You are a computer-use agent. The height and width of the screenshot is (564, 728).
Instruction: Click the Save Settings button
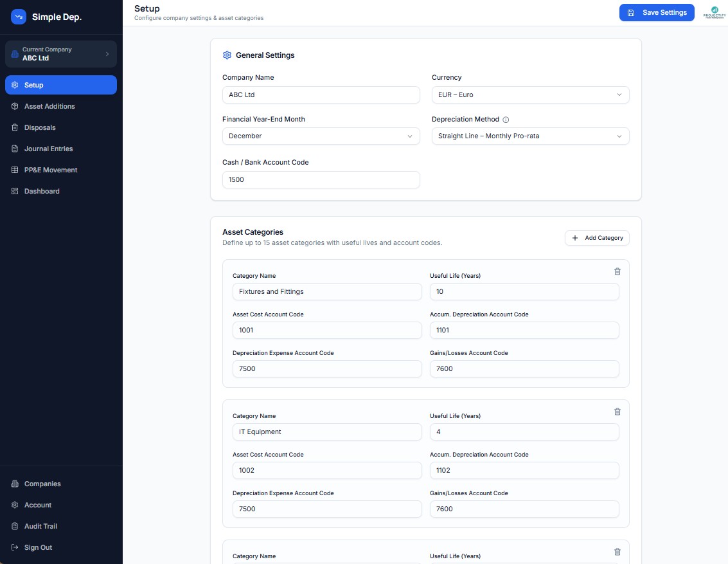coord(657,13)
